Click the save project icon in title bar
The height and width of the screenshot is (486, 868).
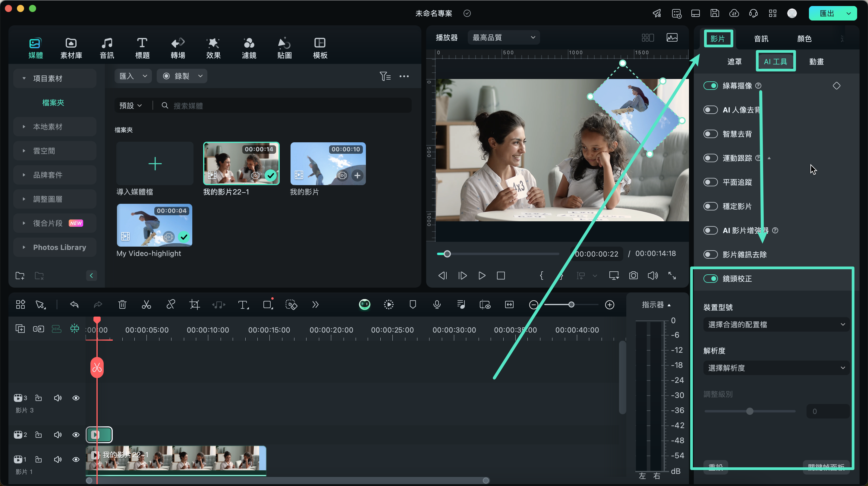(x=715, y=14)
